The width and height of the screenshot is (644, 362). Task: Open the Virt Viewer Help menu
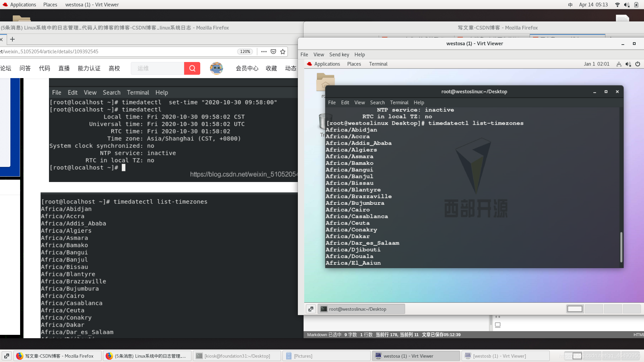pyautogui.click(x=360, y=55)
